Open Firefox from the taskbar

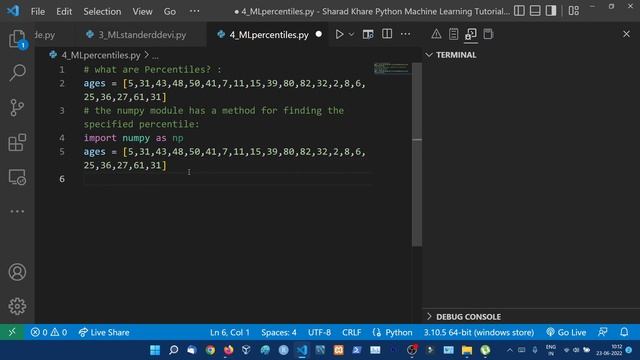coord(229,350)
